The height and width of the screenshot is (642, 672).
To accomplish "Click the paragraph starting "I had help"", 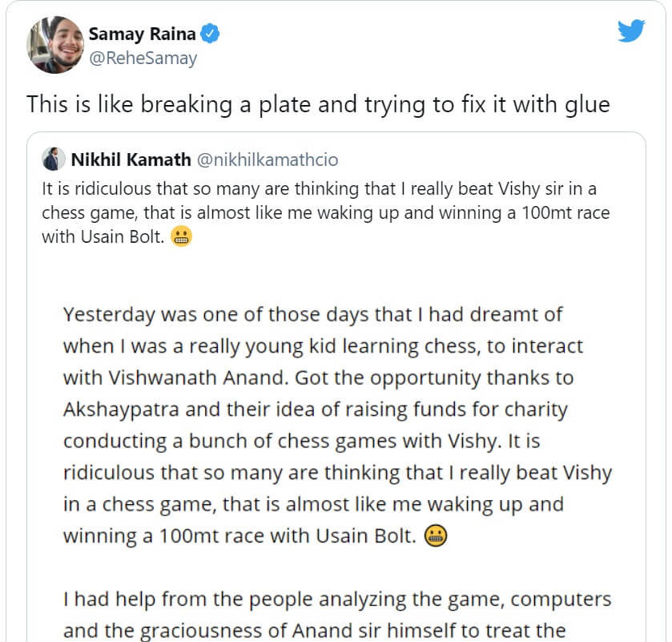I will [x=336, y=614].
